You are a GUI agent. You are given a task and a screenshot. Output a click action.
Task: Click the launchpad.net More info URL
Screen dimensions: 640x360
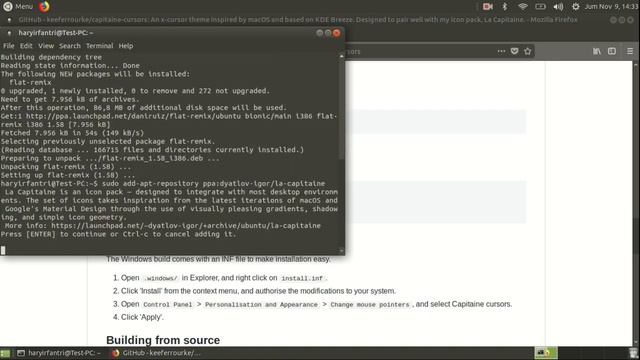(186, 226)
